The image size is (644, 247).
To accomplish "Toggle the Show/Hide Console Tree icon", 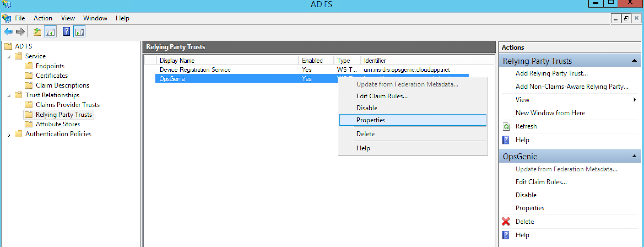I will pos(50,32).
